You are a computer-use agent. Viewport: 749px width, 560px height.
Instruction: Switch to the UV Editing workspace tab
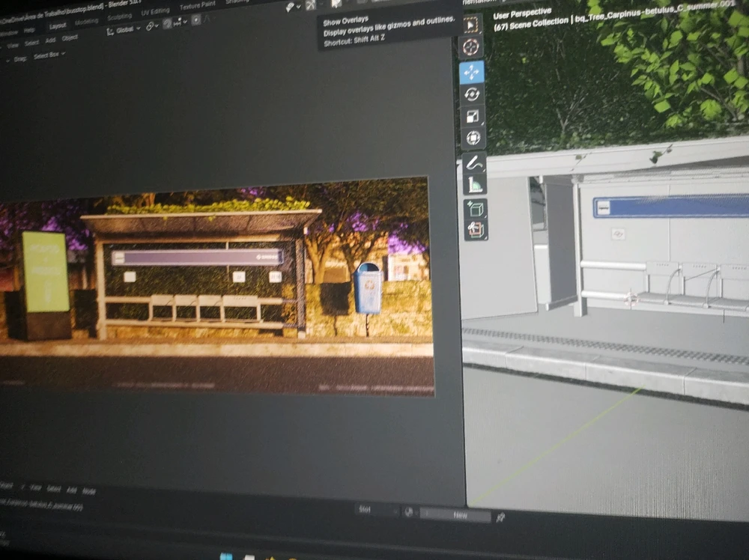click(155, 12)
